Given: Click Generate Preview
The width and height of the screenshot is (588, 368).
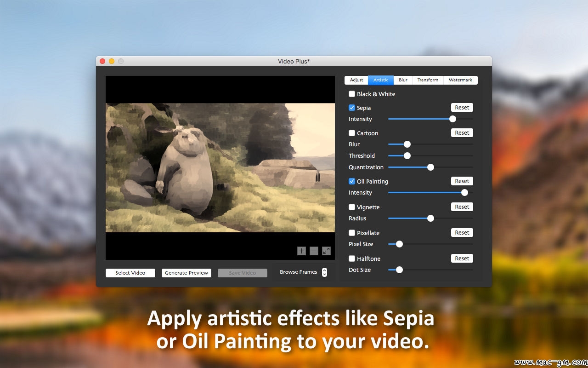Looking at the screenshot, I should pyautogui.click(x=187, y=273).
